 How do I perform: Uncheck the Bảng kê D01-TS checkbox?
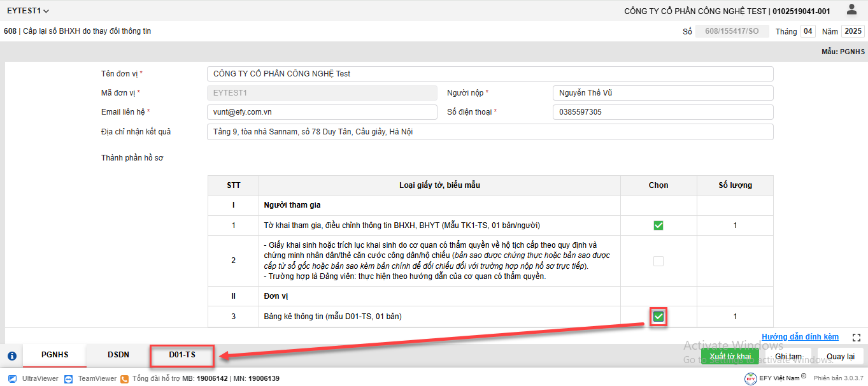pos(658,317)
